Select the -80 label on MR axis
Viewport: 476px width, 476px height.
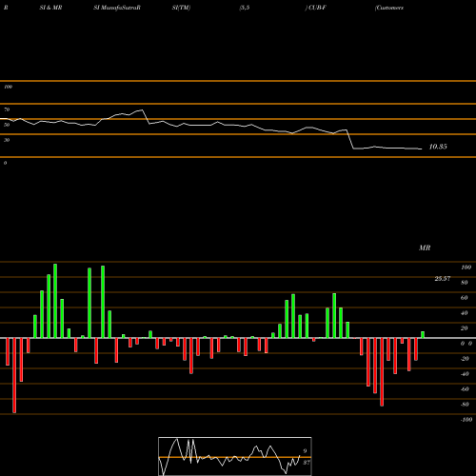[x=465, y=405]
